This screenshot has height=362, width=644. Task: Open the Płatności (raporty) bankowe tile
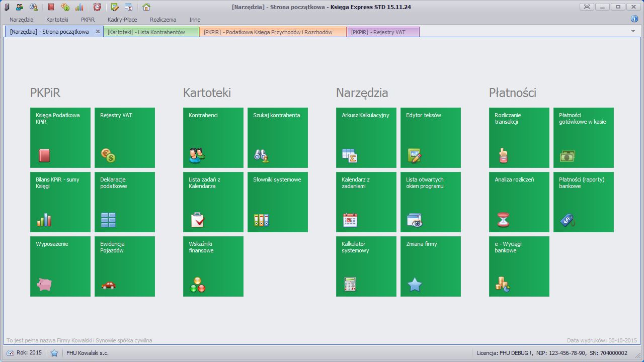click(584, 202)
